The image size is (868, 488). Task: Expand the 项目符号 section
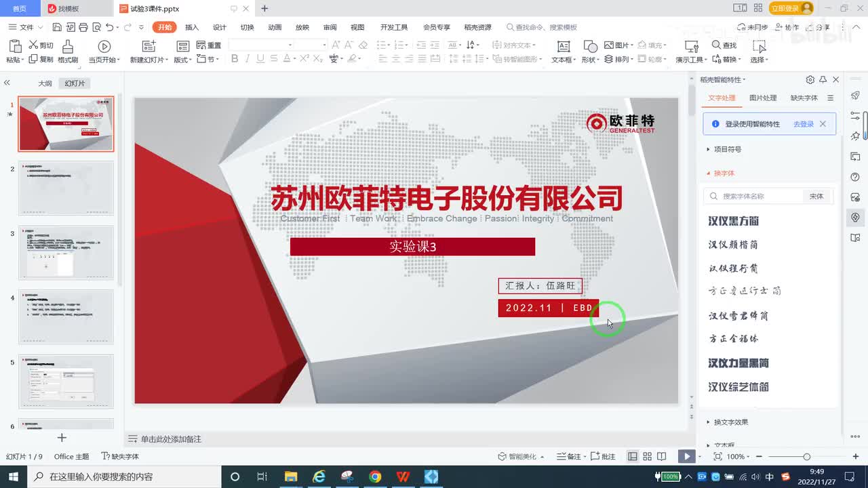[x=727, y=149]
